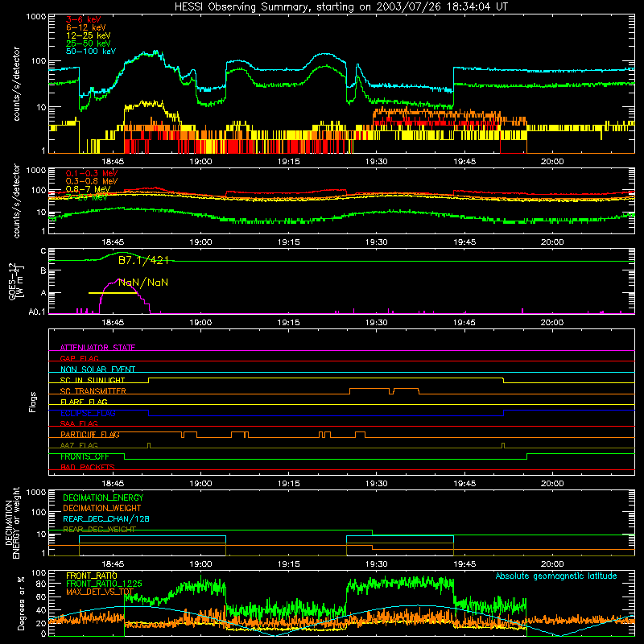Click the NaN/NaN annotation in GOES panel
The width and height of the screenshot is (644, 644).
coord(143,283)
